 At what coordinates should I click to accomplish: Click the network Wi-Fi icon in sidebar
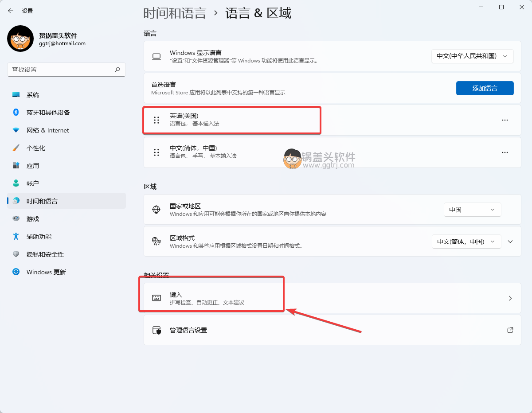coord(16,130)
